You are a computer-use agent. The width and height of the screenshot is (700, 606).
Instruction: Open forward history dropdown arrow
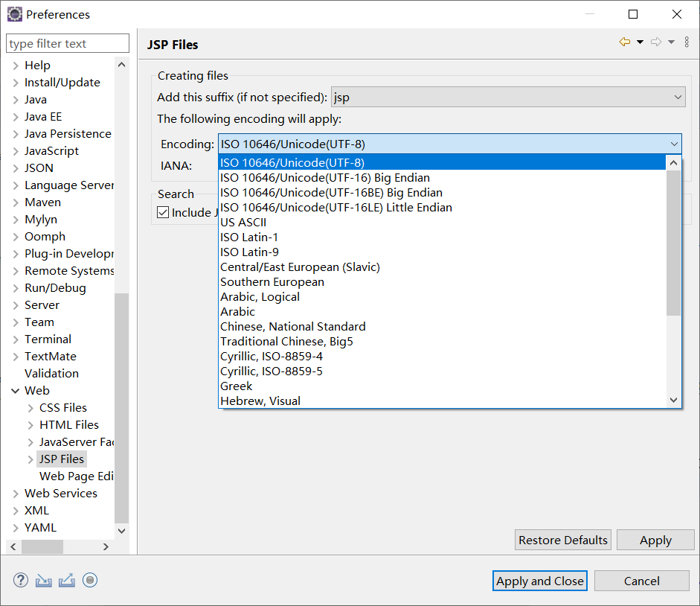(x=671, y=42)
